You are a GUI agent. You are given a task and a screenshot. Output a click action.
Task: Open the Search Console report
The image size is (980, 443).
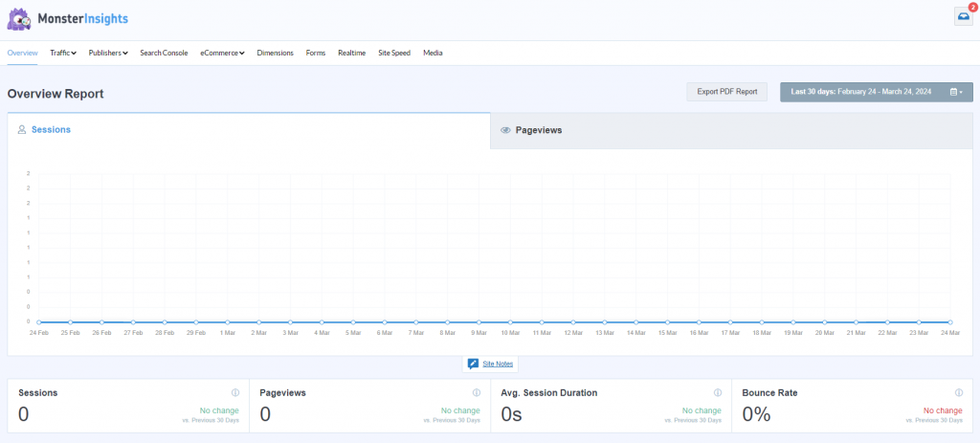pos(164,53)
